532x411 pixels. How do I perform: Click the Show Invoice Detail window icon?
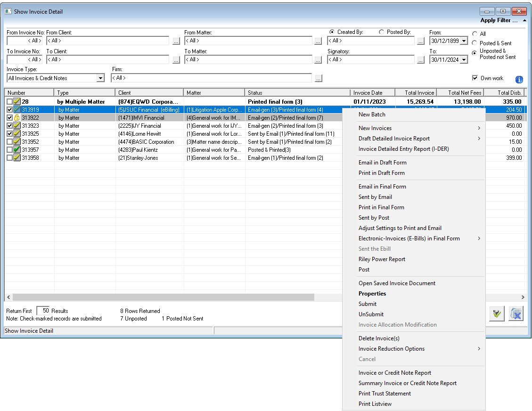[8, 11]
